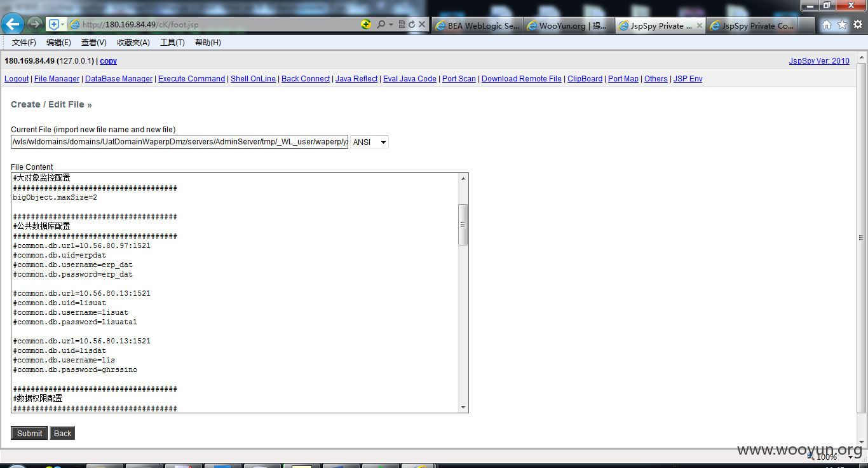This screenshot has height=468, width=868.
Task: Open the Port Map link
Action: pos(623,79)
